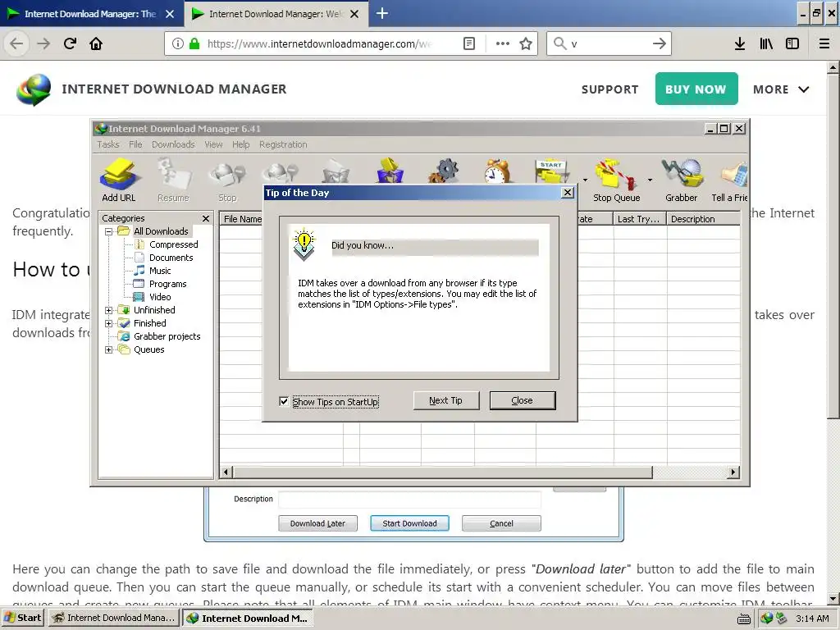
Task: Open the page actions three-dot menu
Action: pyautogui.click(x=503, y=43)
